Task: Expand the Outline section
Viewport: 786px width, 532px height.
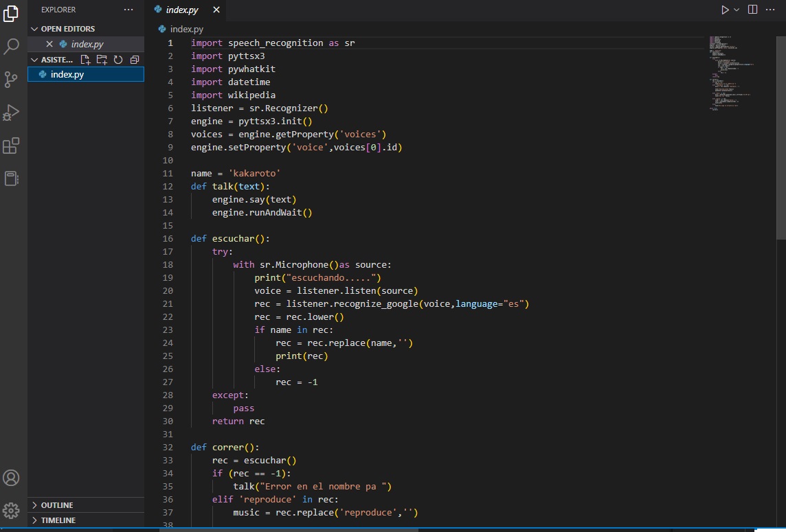Action: coord(86,505)
